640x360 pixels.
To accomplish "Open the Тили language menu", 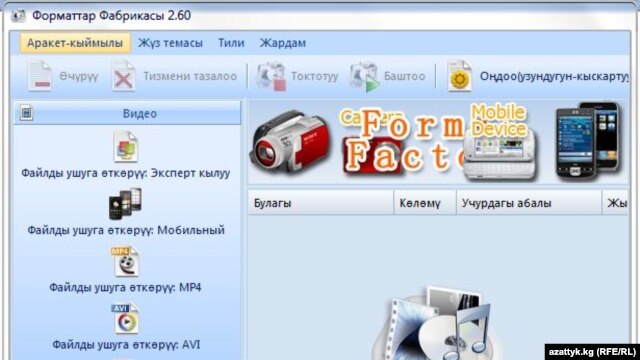I will click(x=231, y=43).
